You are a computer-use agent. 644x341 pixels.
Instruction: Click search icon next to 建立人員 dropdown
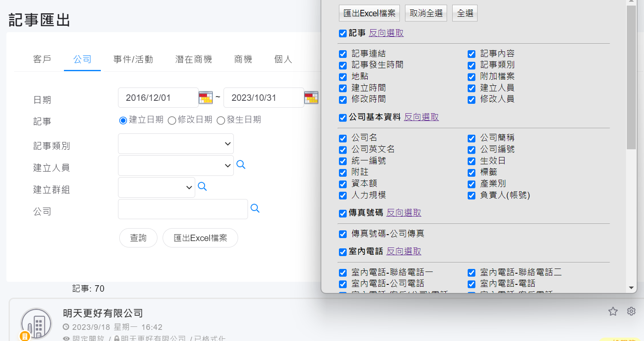241,165
